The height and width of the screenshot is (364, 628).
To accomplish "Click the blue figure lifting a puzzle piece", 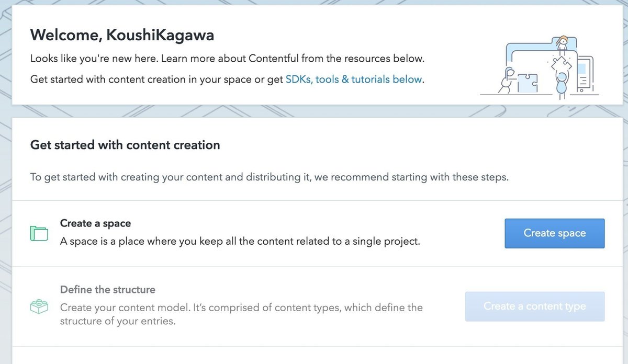I will click(x=562, y=84).
